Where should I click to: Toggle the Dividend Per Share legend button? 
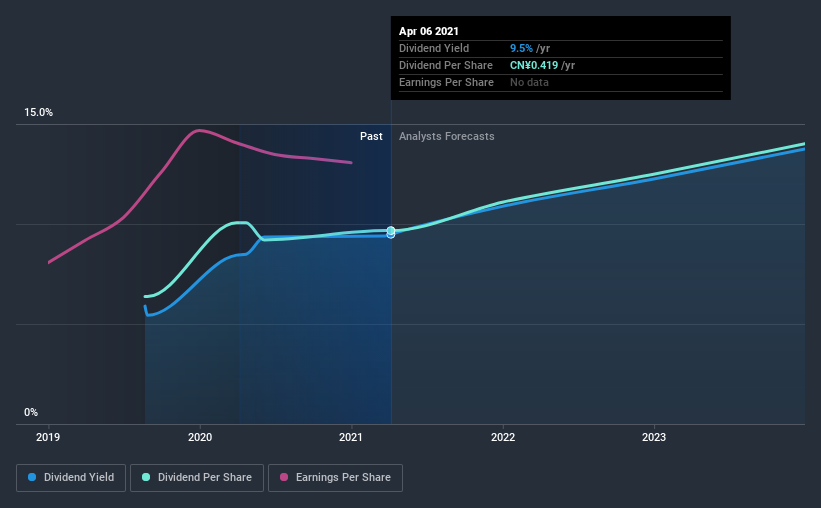(197, 478)
